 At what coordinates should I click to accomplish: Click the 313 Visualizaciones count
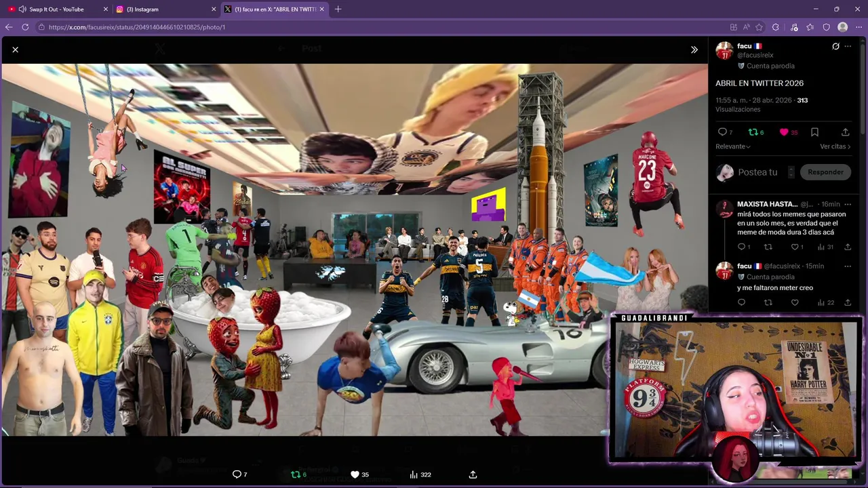pyautogui.click(x=802, y=100)
